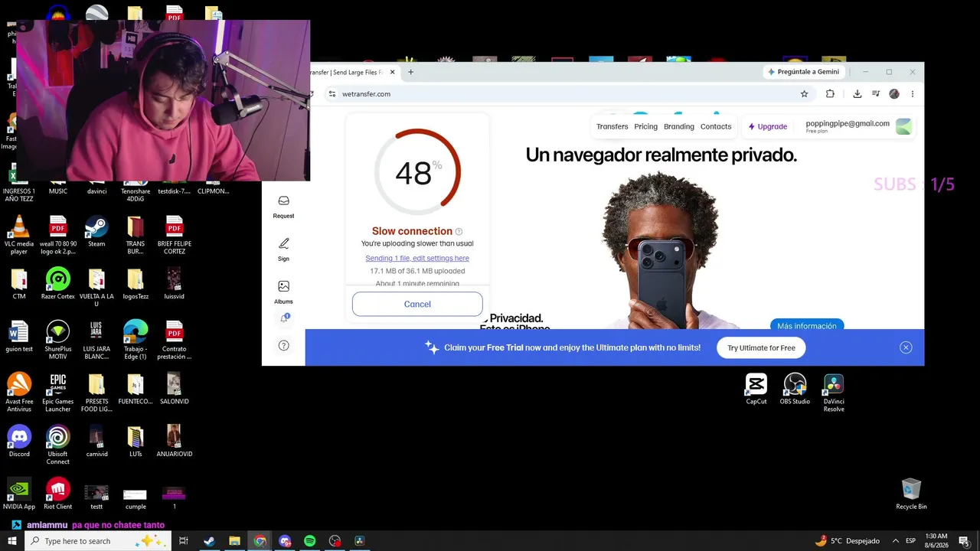Select the Razer Cortex desktop icon
This screenshot has height=551, width=980.
(x=58, y=283)
